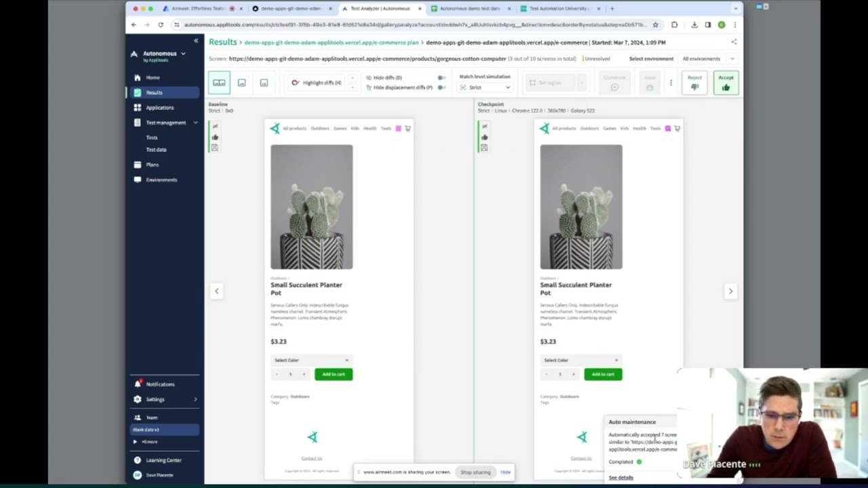Open Plans in the sidebar

coord(152,165)
